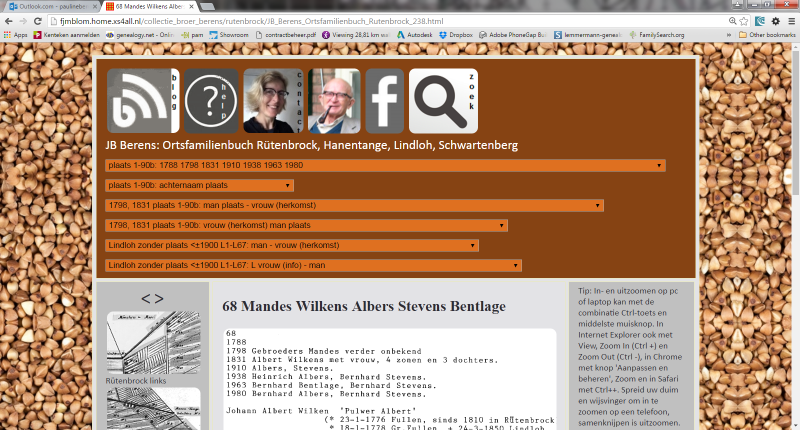Open the zoom indicator in address bar

pos(733,21)
